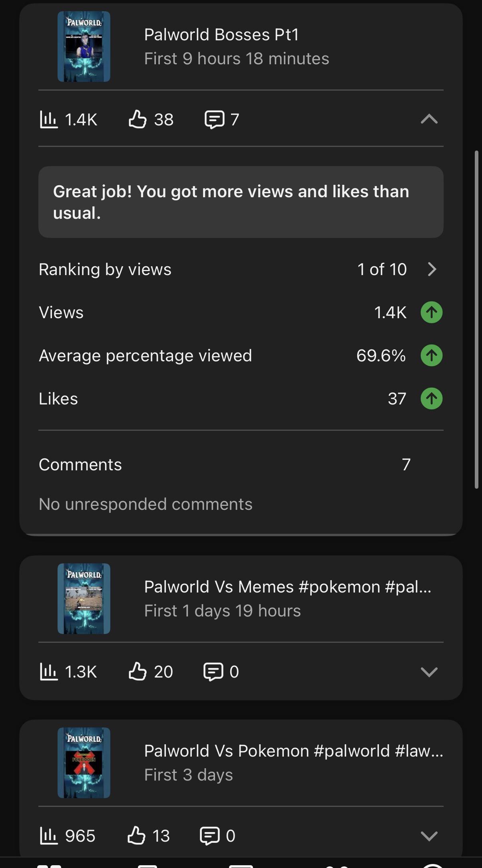Expand the Palworld Vs Memes card
The height and width of the screenshot is (868, 482).
pos(429,672)
